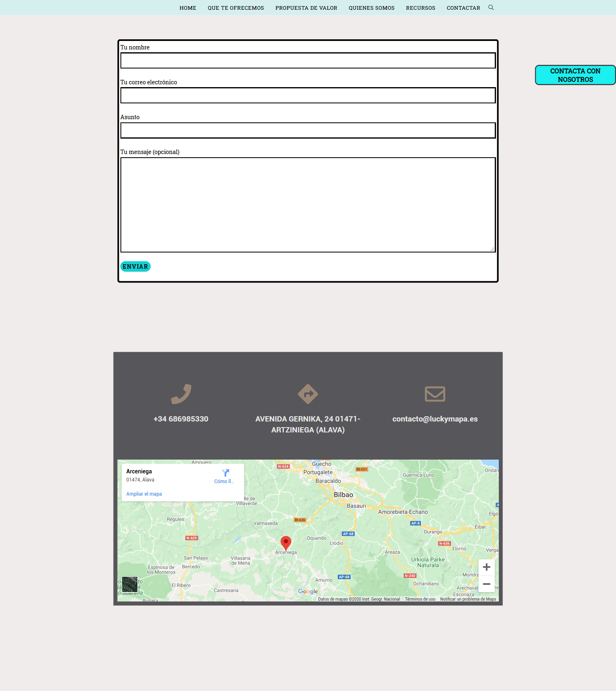Screen dimensions: 616x691
Task: Click the phone handset icon
Action: tap(181, 394)
